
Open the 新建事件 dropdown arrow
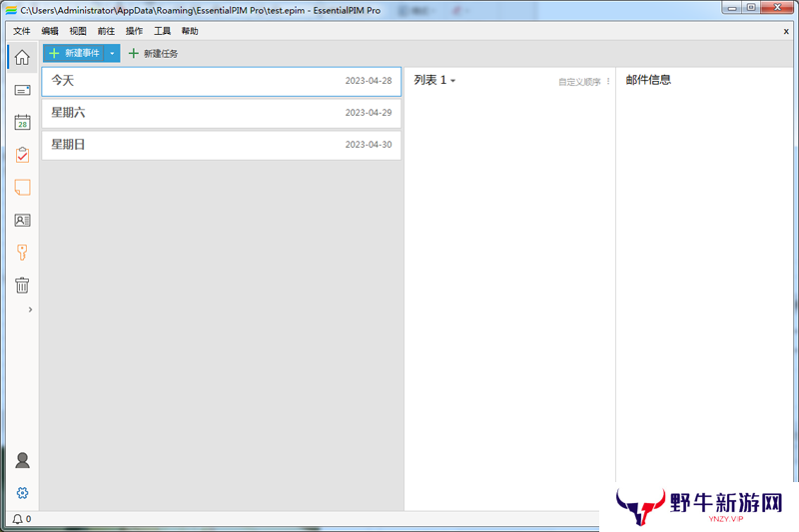(x=112, y=53)
